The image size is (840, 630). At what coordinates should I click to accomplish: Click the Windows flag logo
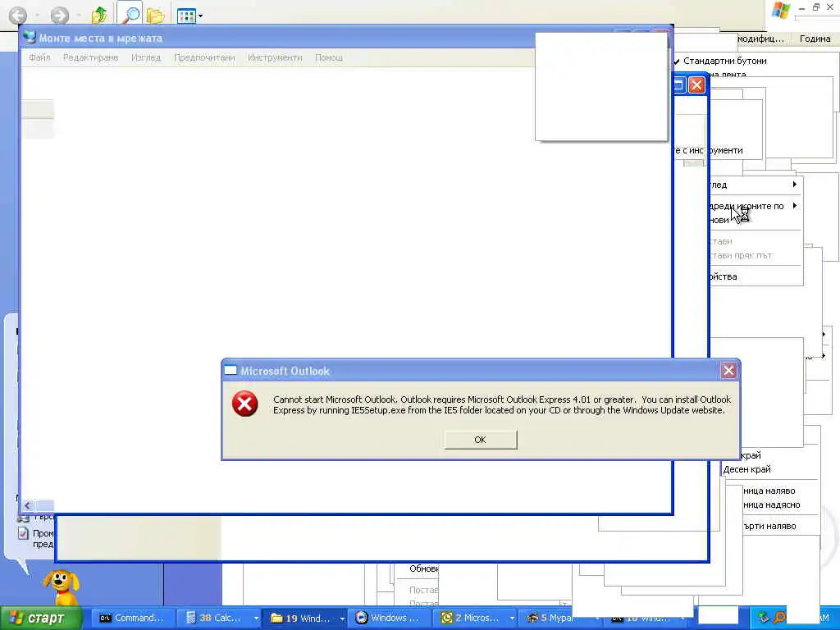[x=779, y=11]
